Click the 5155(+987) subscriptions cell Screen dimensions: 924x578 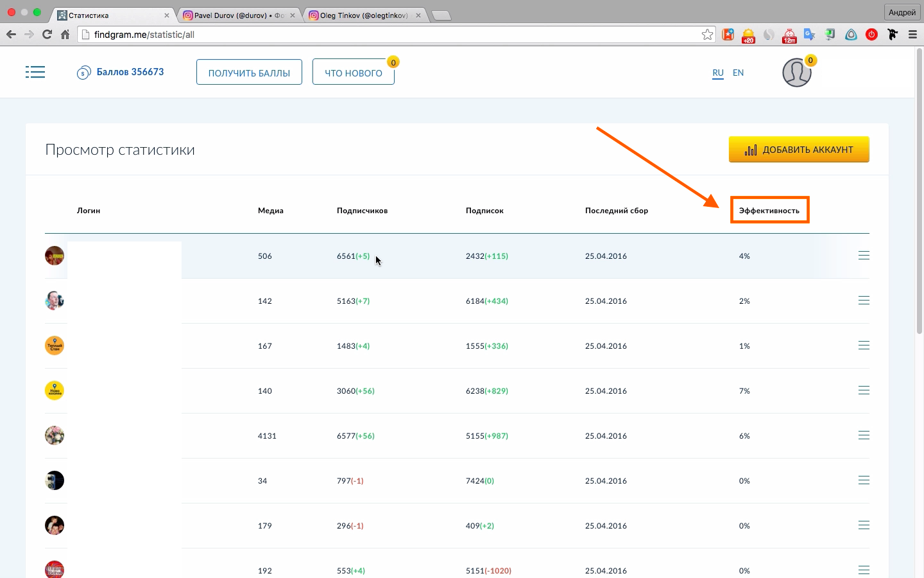pyautogui.click(x=487, y=435)
